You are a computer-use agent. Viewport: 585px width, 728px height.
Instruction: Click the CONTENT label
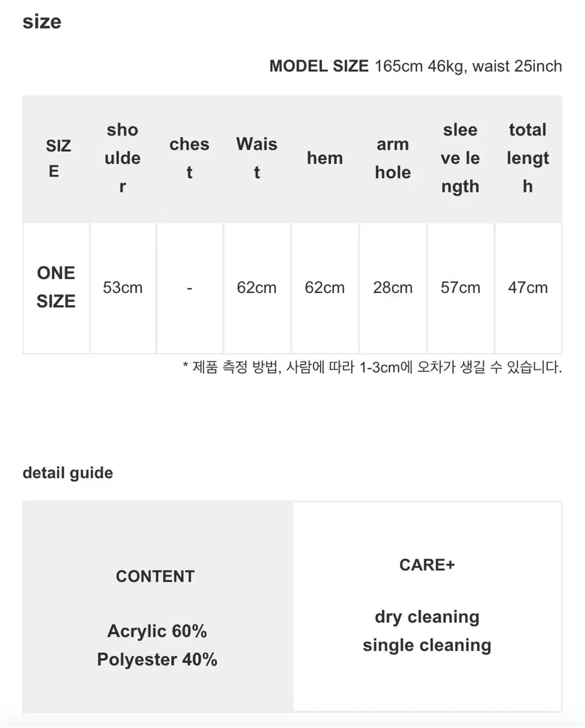[155, 576]
